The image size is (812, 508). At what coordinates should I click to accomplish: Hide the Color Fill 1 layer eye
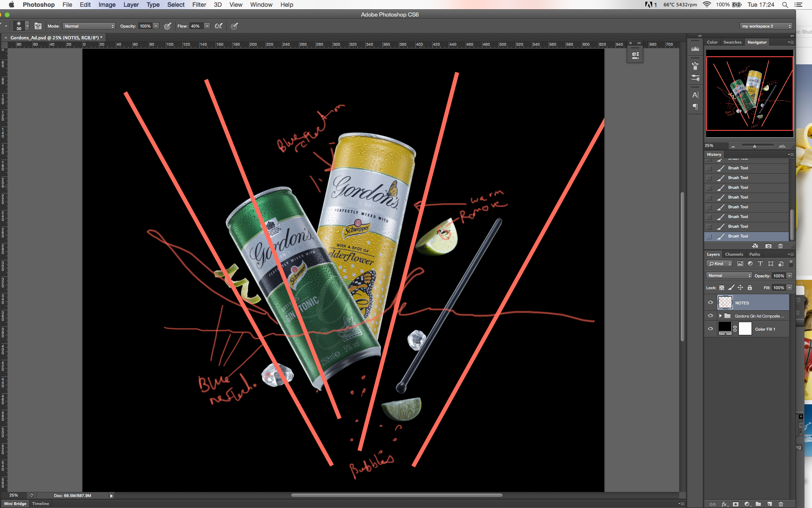pyautogui.click(x=710, y=329)
